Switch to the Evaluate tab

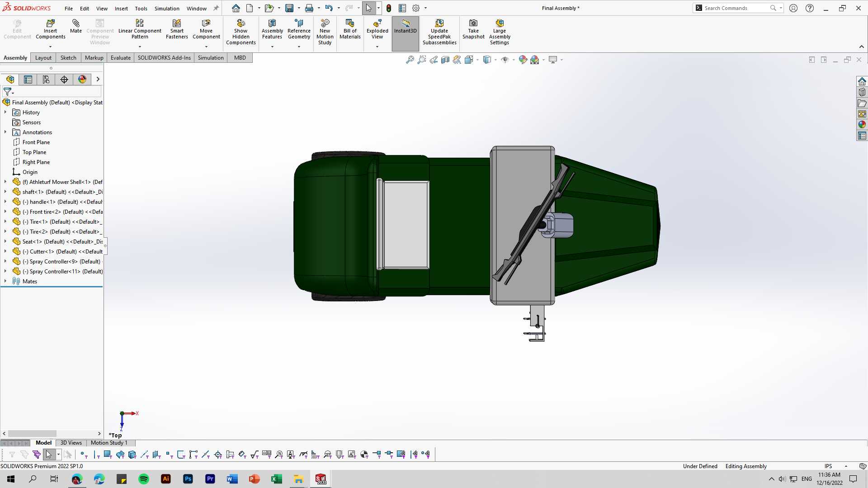(x=121, y=58)
